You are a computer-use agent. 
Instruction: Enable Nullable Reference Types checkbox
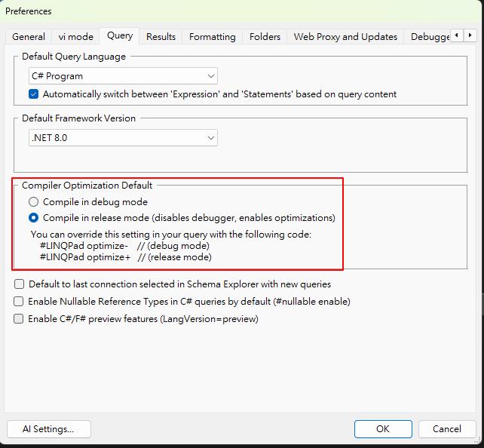(19, 302)
